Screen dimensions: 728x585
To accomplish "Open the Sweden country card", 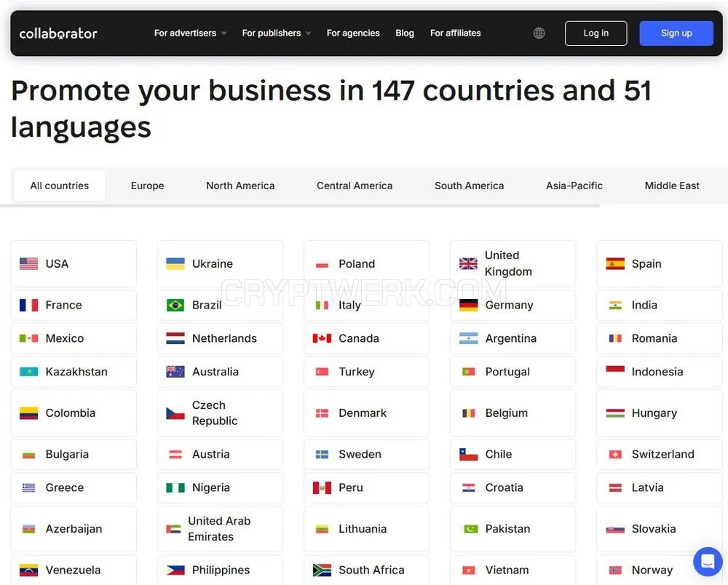I will pos(366,454).
